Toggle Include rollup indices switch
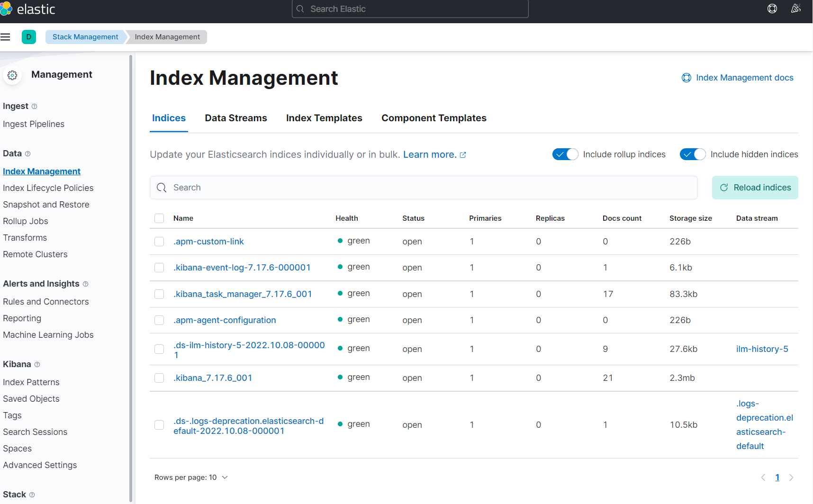The height and width of the screenshot is (504, 813). (565, 154)
